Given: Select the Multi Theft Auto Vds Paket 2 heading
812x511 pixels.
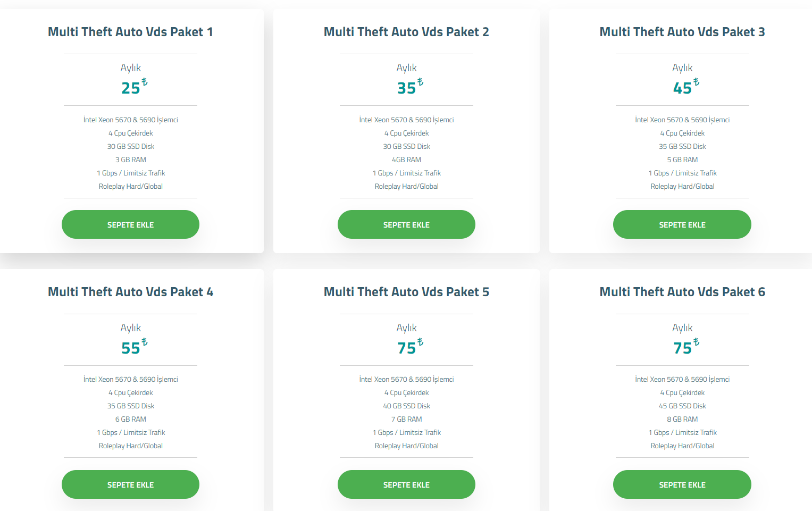Looking at the screenshot, I should coord(406,32).
